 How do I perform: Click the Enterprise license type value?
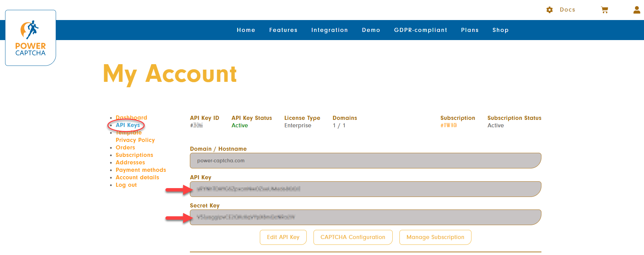298,125
